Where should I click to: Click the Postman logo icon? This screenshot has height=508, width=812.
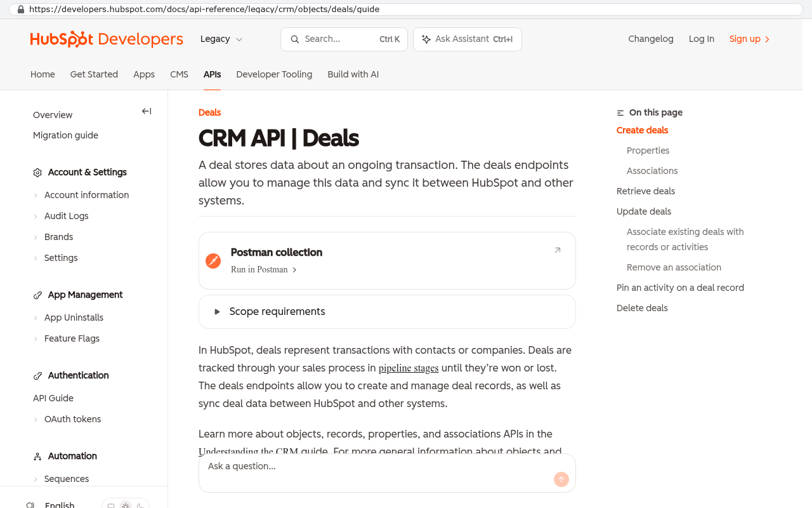(x=213, y=261)
